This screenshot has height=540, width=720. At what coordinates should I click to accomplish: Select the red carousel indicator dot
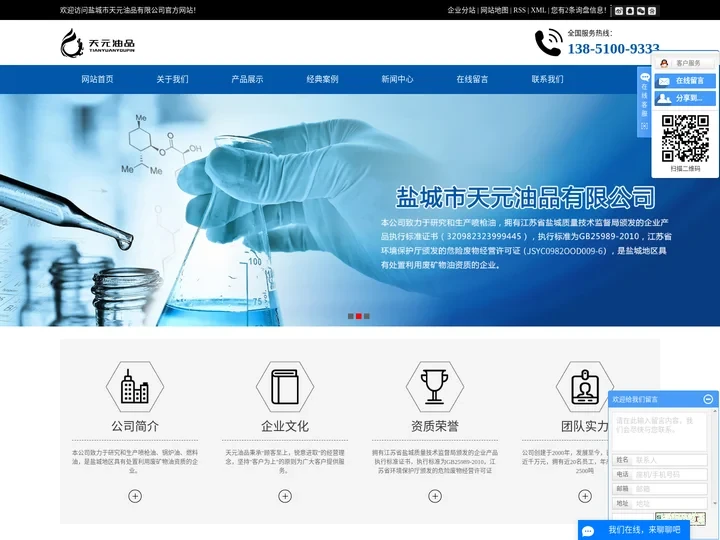pos(359,316)
